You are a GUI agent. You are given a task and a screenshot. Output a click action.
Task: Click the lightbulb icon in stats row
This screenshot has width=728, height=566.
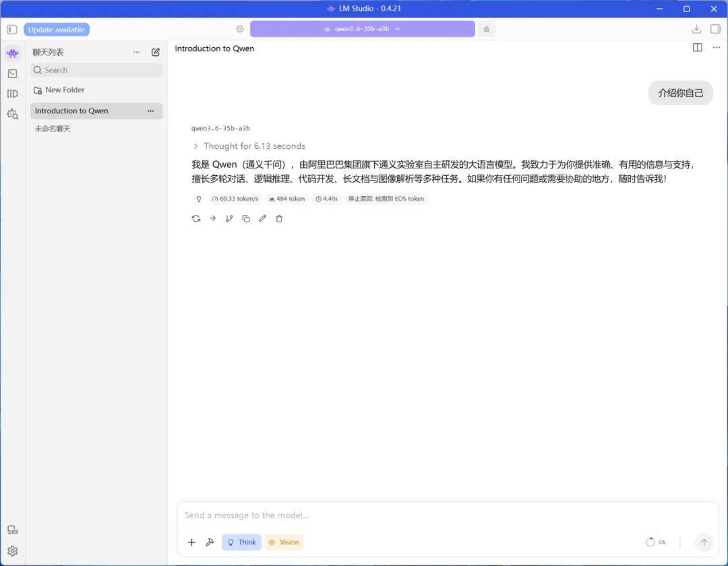[x=199, y=199]
